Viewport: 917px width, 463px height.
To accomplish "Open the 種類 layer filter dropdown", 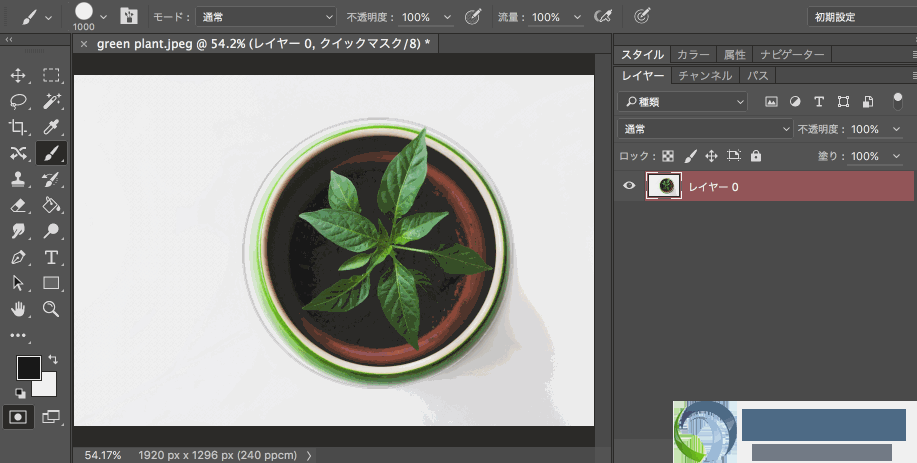I will (682, 102).
